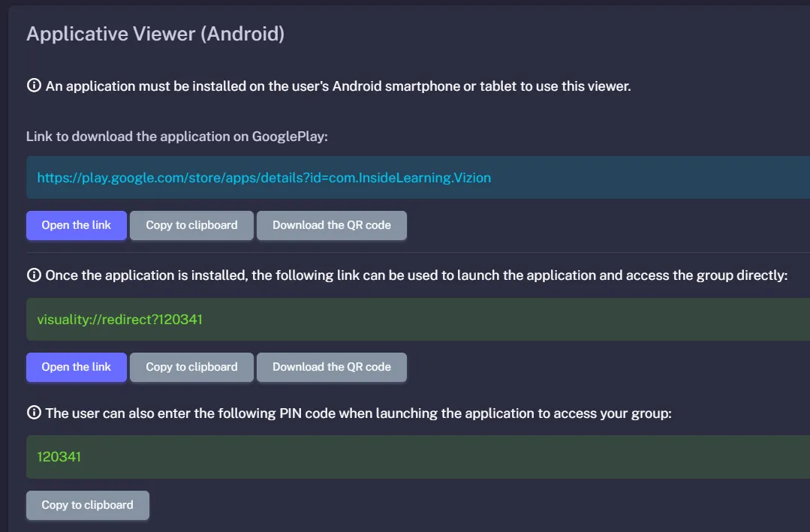This screenshot has width=810, height=532.
Task: Click the visuality redirect deep link
Action: click(x=120, y=319)
